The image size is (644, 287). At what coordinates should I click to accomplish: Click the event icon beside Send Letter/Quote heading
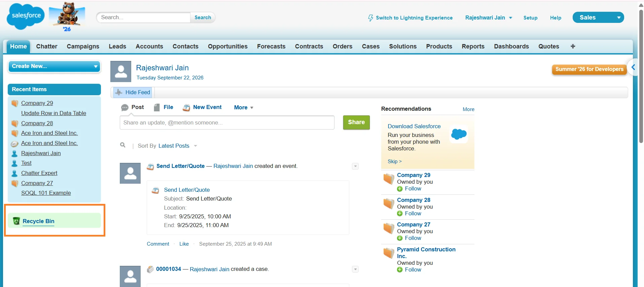tap(150, 166)
